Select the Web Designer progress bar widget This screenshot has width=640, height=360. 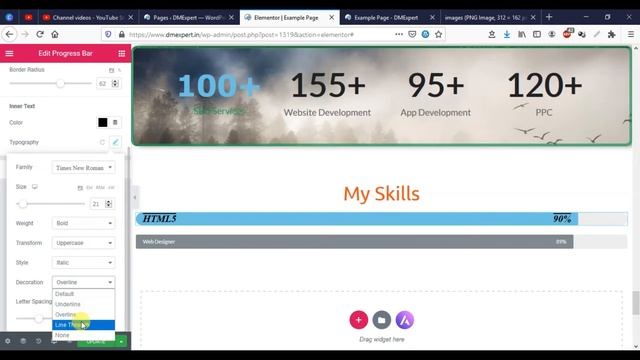(382, 242)
